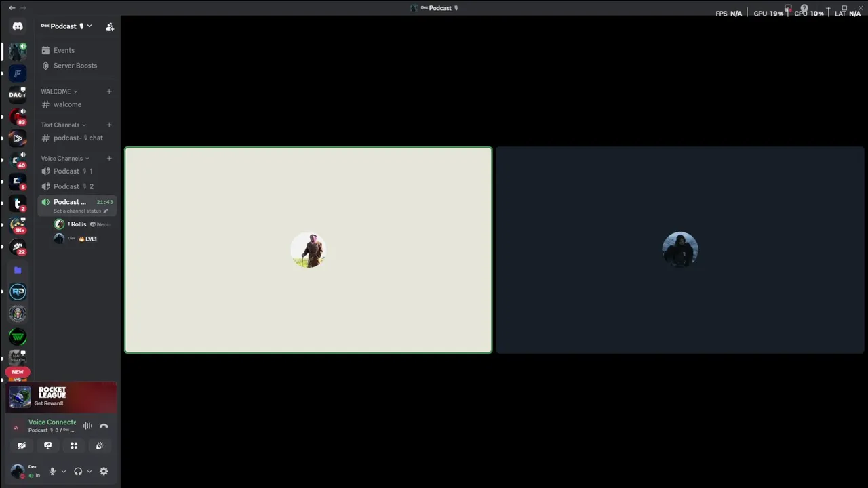Collapse the Text Channels category
This screenshot has width=868, height=488.
click(x=63, y=125)
